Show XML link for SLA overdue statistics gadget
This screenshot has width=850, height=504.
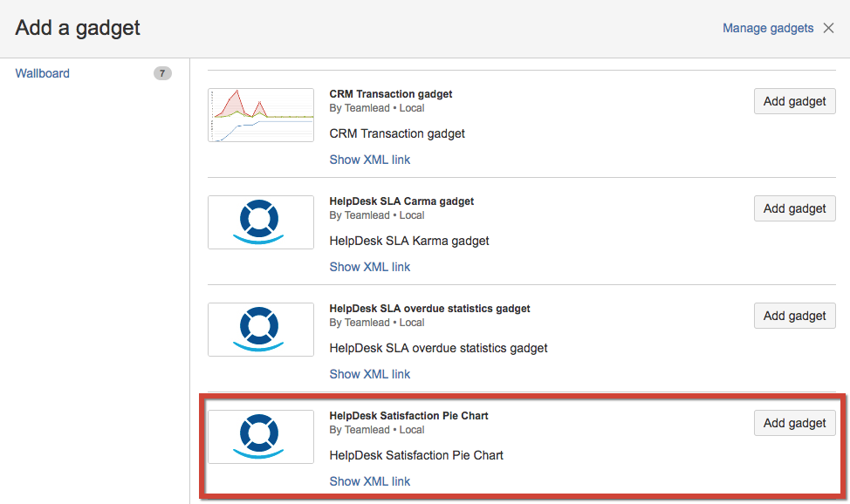click(x=369, y=374)
